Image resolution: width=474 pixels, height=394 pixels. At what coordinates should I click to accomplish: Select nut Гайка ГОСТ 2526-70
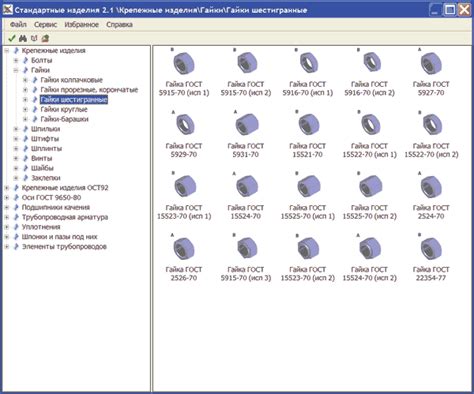click(184, 257)
